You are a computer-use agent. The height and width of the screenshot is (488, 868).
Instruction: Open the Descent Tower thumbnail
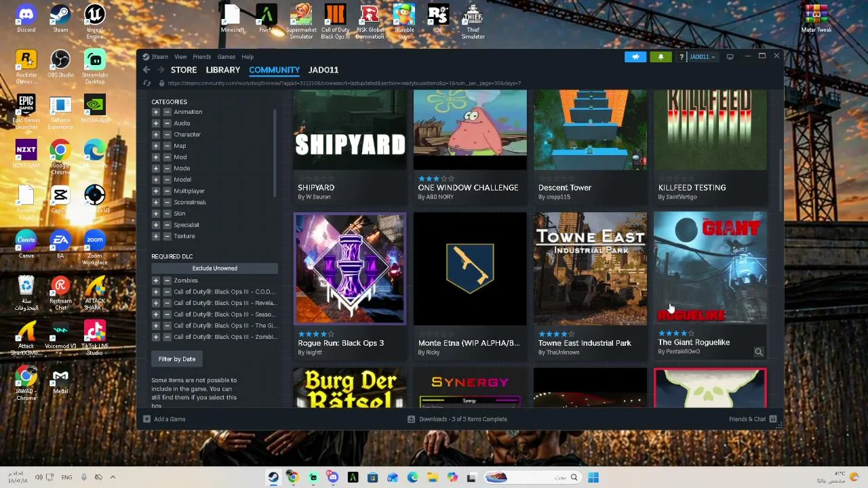tap(590, 130)
